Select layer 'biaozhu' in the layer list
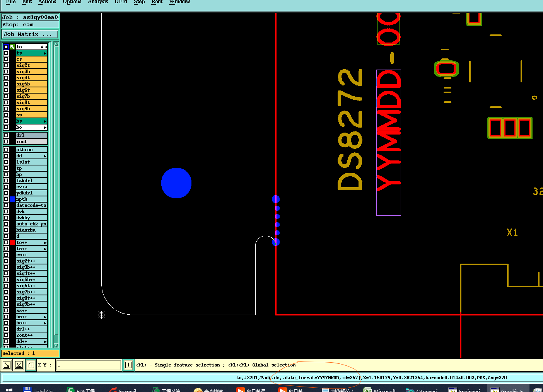 (32, 230)
